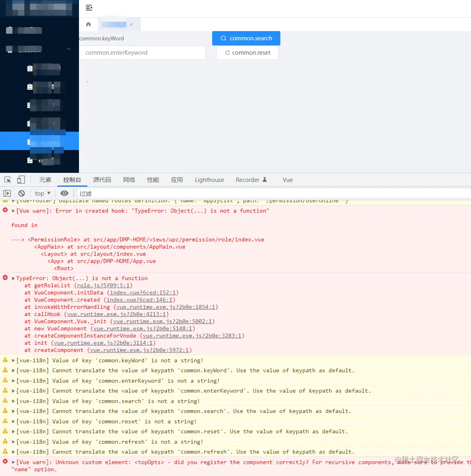Select the highlighted active sidebar menu item
The height and width of the screenshot is (476, 471).
point(39,141)
